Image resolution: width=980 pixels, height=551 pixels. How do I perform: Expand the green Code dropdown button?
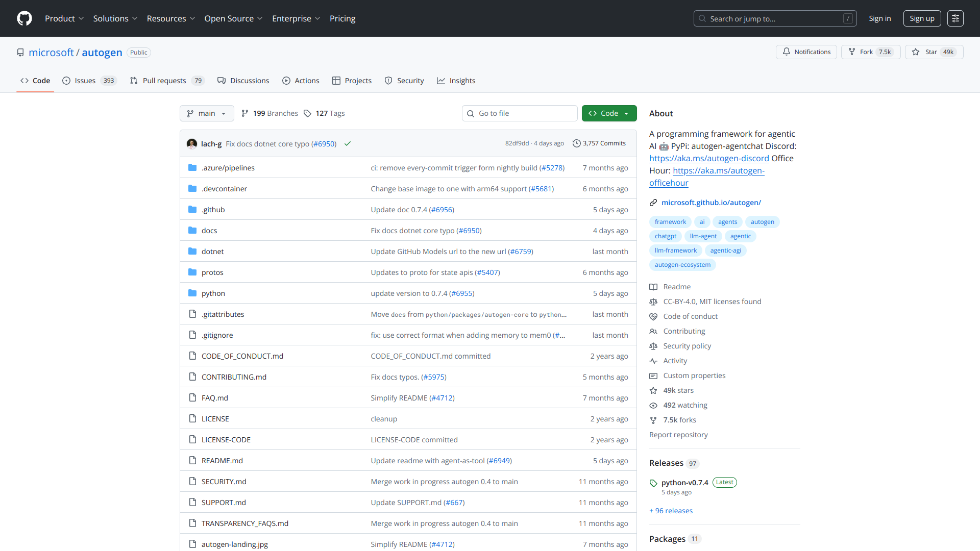(609, 113)
